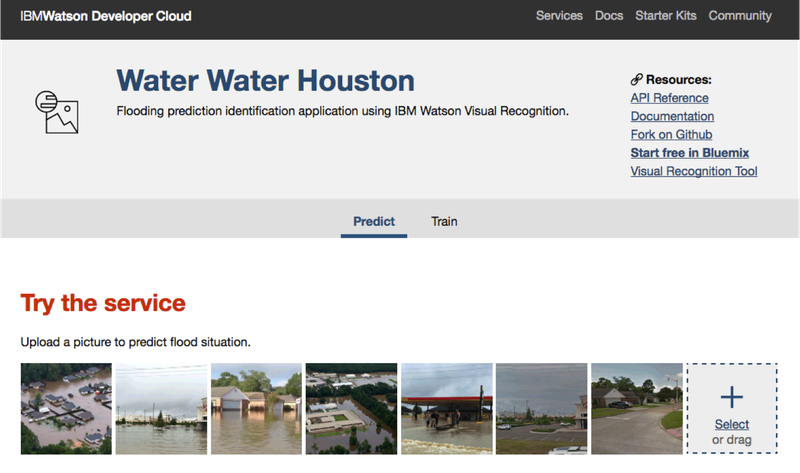Select the dry suburban street thumbnail
Viewport: 800px width, 473px height.
click(636, 409)
